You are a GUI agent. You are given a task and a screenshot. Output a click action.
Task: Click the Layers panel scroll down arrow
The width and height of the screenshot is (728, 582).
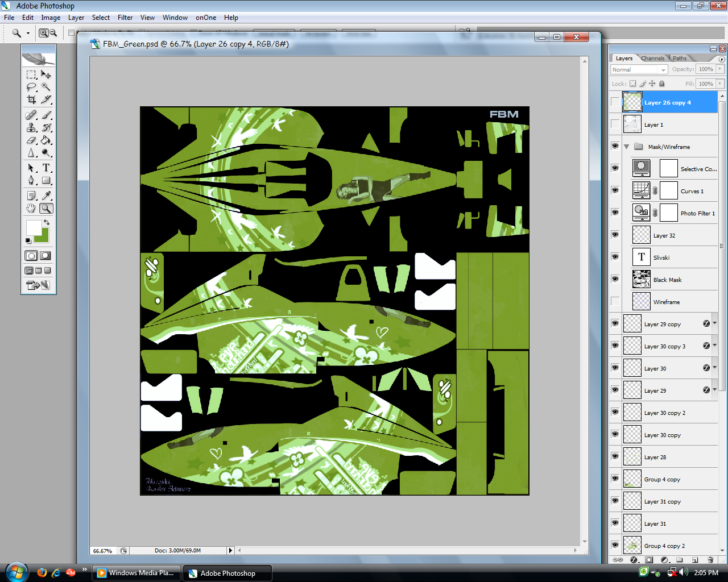[722, 550]
